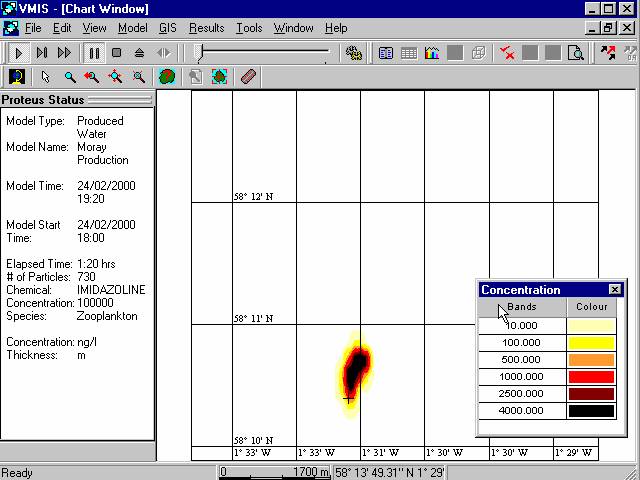Click the fast-forward playback icon
The height and width of the screenshot is (480, 640).
tap(64, 53)
